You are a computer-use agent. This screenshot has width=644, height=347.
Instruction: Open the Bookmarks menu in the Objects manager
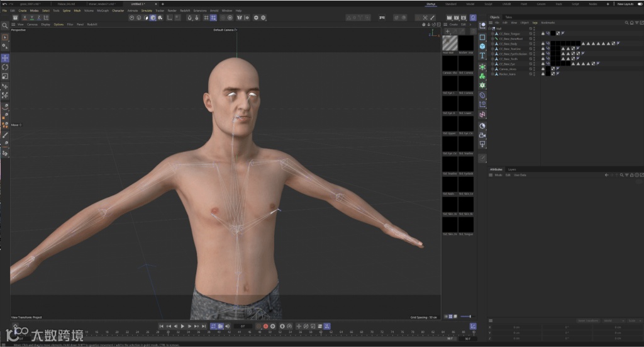click(x=548, y=23)
